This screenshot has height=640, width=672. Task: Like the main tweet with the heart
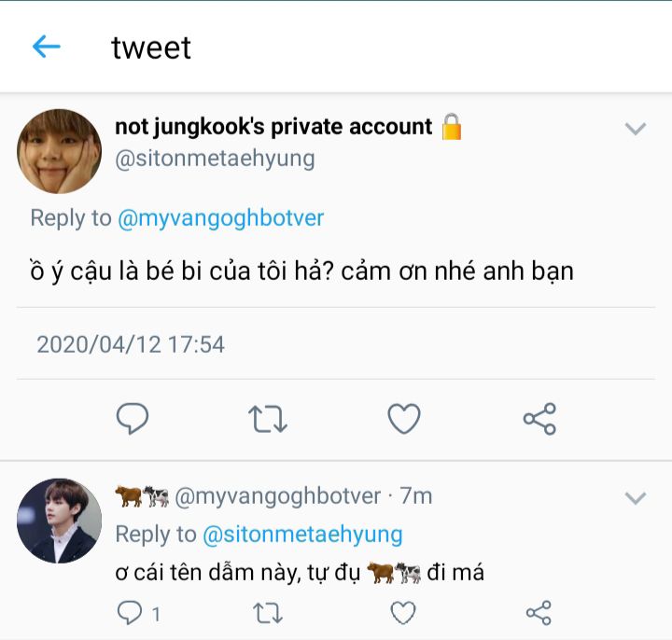tap(404, 419)
